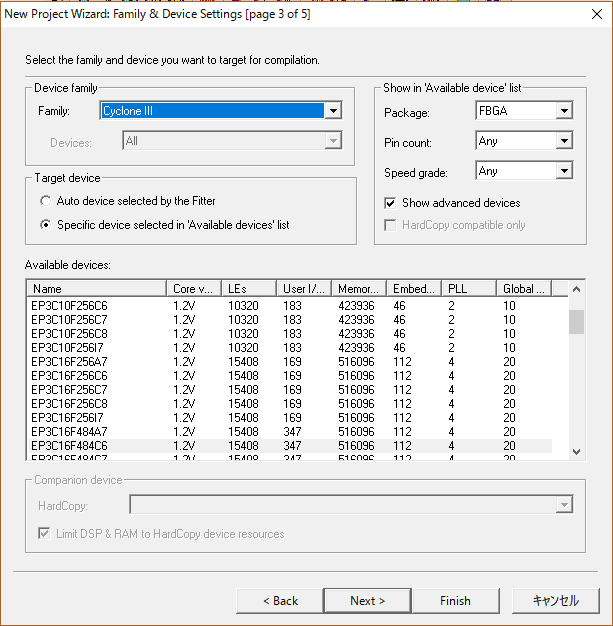Click the Finish button
The width and height of the screenshot is (613, 626).
(456, 600)
